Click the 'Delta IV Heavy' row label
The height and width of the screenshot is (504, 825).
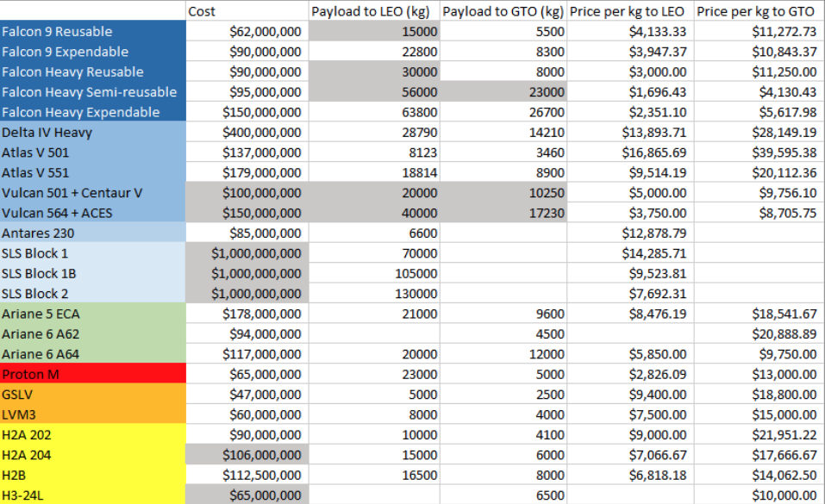click(x=93, y=132)
